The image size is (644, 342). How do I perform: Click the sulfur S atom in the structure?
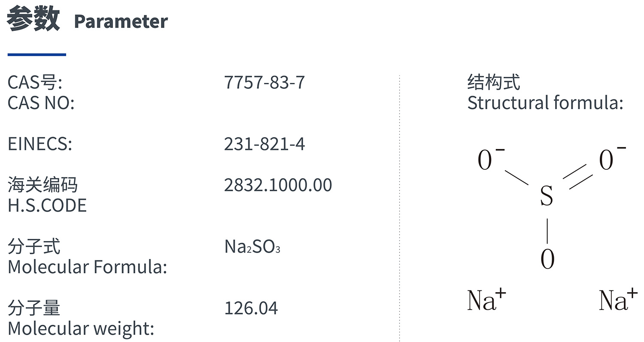(546, 196)
